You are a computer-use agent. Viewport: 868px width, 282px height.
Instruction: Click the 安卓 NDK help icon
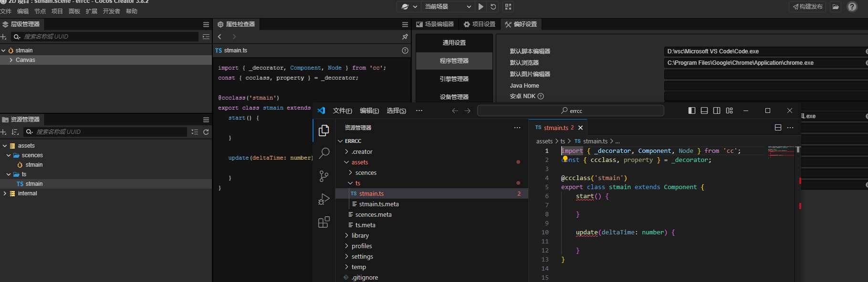(x=541, y=96)
